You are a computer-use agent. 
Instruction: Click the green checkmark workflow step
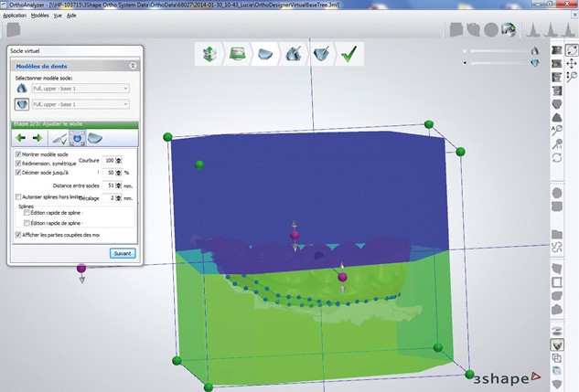[x=348, y=54]
